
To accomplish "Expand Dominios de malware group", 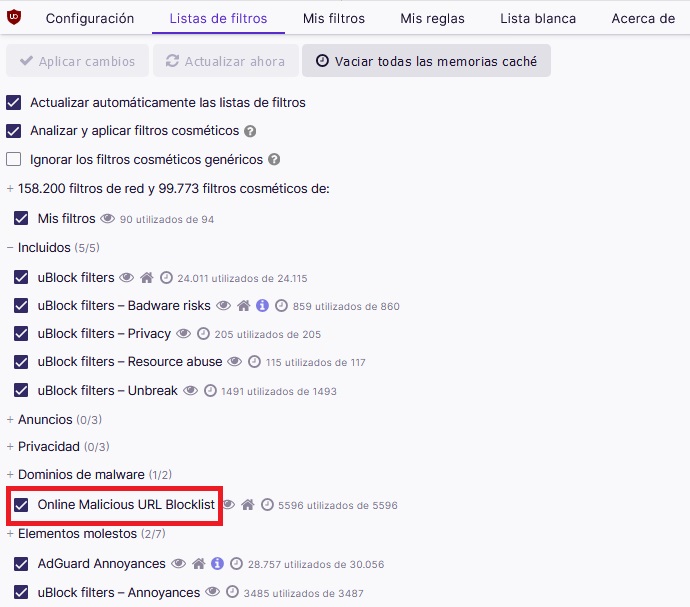I will click(x=89, y=474).
